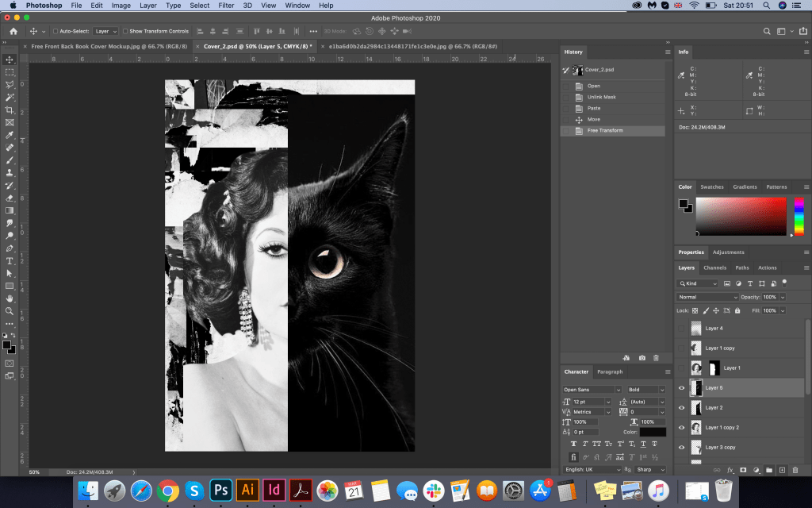Screen dimensions: 812x508
Task: Activate the Horizontal Type tool
Action: coord(10,260)
